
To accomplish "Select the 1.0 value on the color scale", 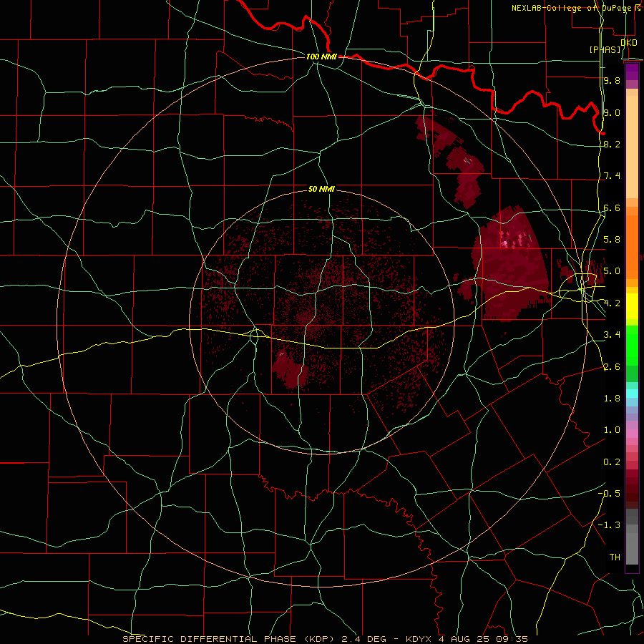I will point(612,430).
